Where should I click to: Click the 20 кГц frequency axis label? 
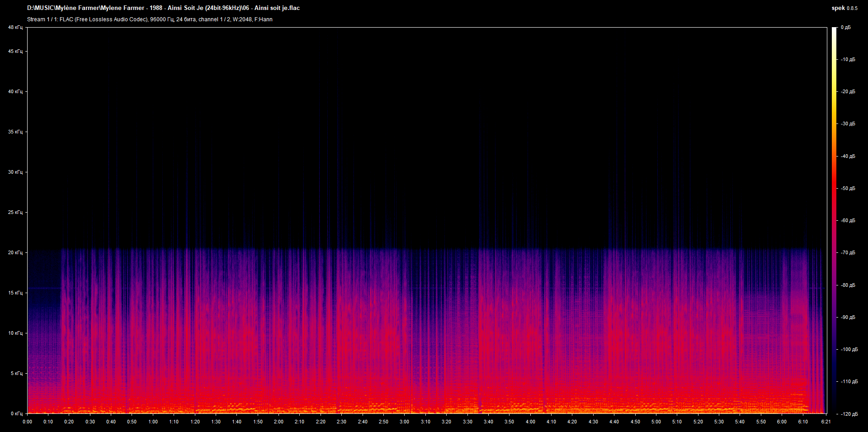(15, 252)
